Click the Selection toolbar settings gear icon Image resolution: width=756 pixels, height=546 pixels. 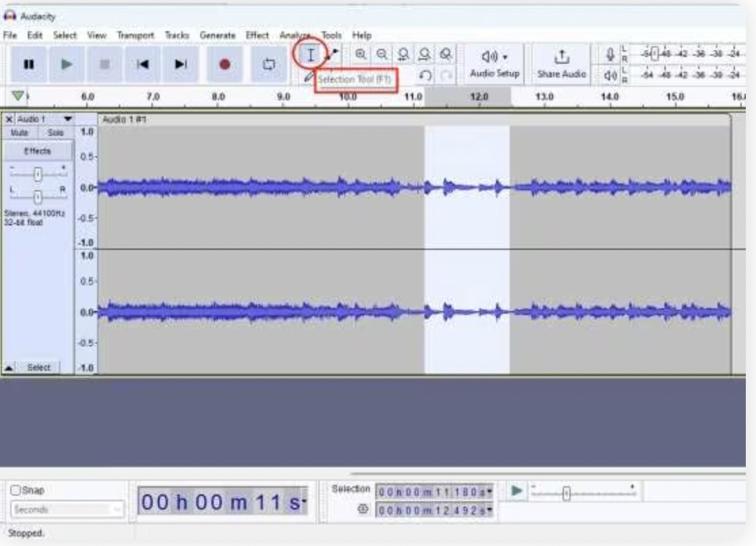click(363, 509)
